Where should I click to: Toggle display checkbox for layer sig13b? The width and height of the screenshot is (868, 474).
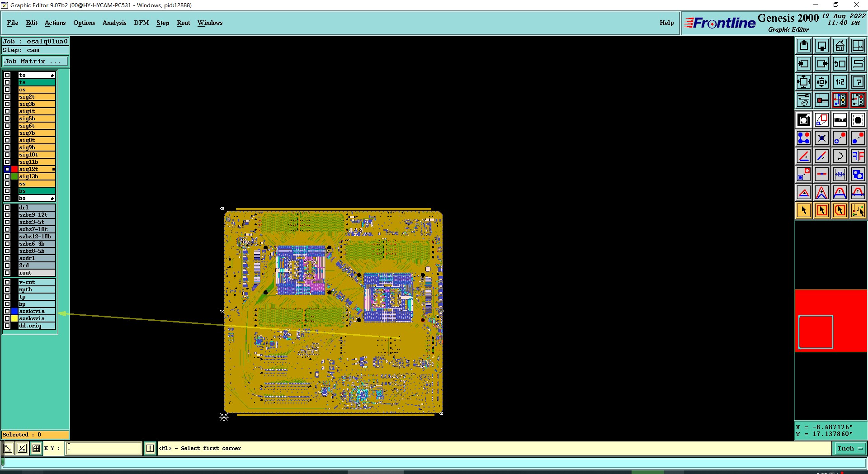7,176
